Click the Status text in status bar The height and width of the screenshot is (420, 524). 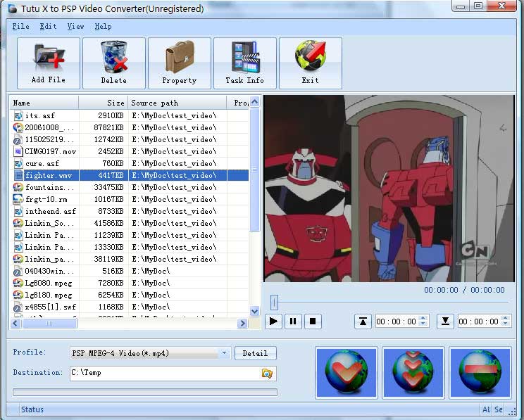(x=32, y=409)
